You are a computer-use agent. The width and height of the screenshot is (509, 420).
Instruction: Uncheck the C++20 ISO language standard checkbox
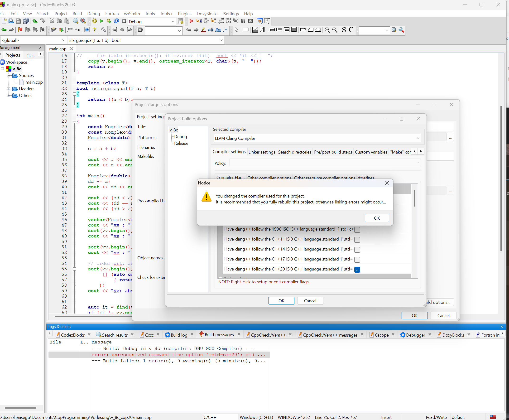[x=357, y=269]
